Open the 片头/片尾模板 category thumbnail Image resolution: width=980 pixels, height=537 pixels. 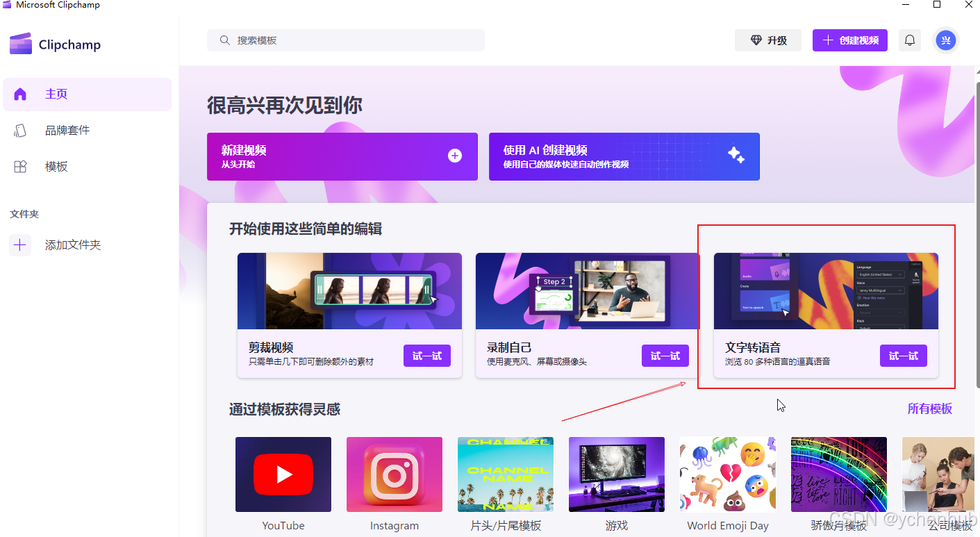coord(506,474)
